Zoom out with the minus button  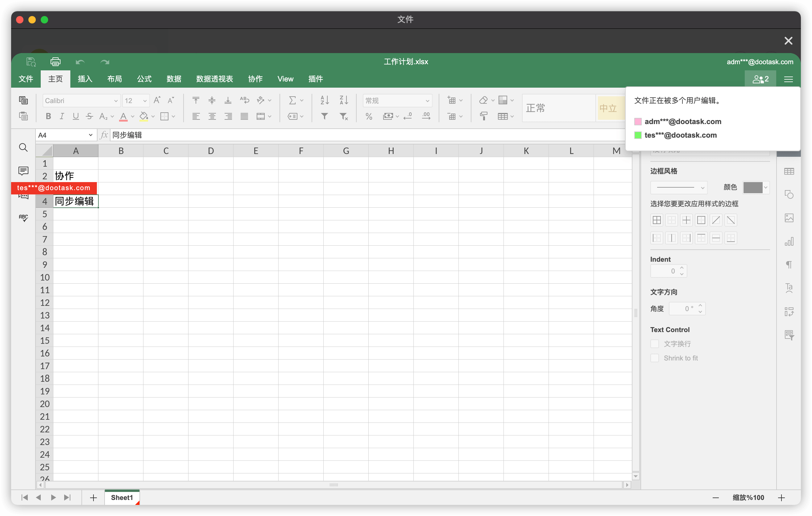[716, 497]
